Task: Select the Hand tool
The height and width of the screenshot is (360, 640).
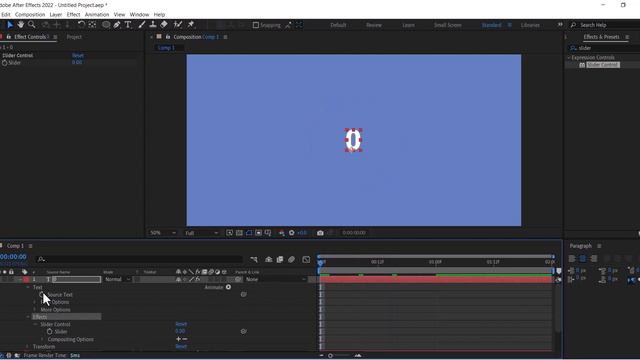Action: (x=20, y=25)
